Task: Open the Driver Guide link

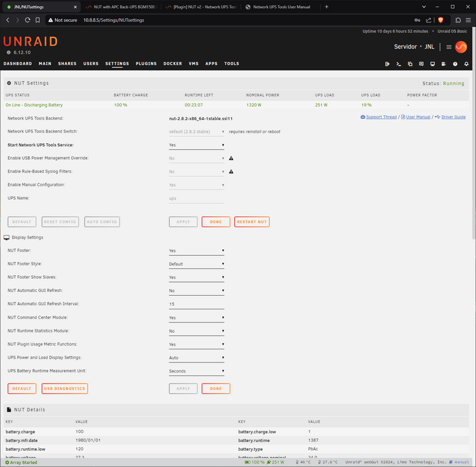Action: [x=453, y=117]
